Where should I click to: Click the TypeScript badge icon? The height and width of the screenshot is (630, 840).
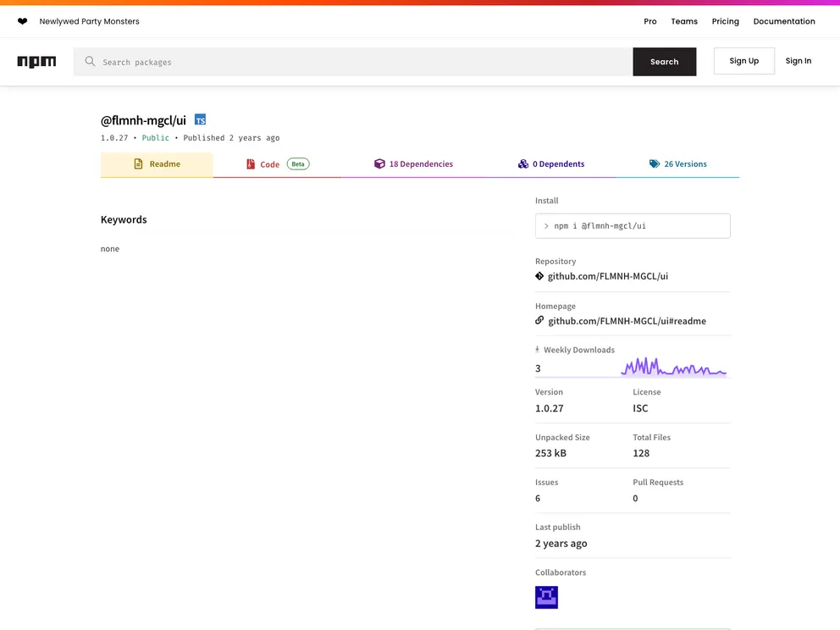[201, 120]
